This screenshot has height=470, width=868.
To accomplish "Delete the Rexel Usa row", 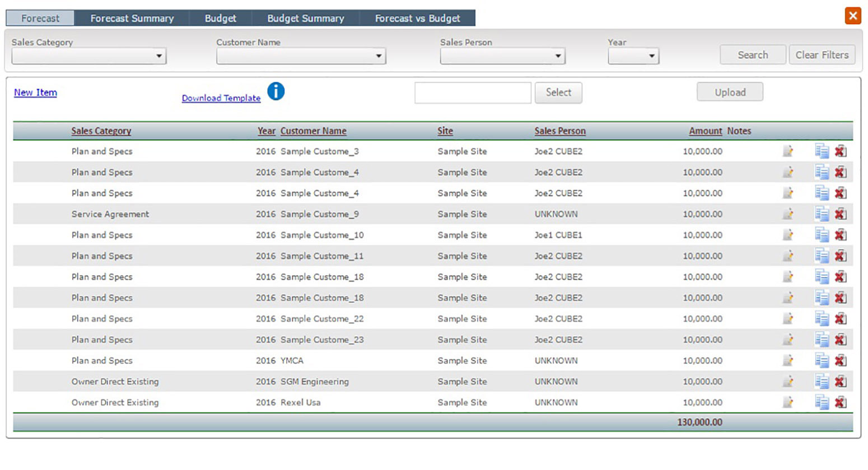I will click(x=840, y=402).
